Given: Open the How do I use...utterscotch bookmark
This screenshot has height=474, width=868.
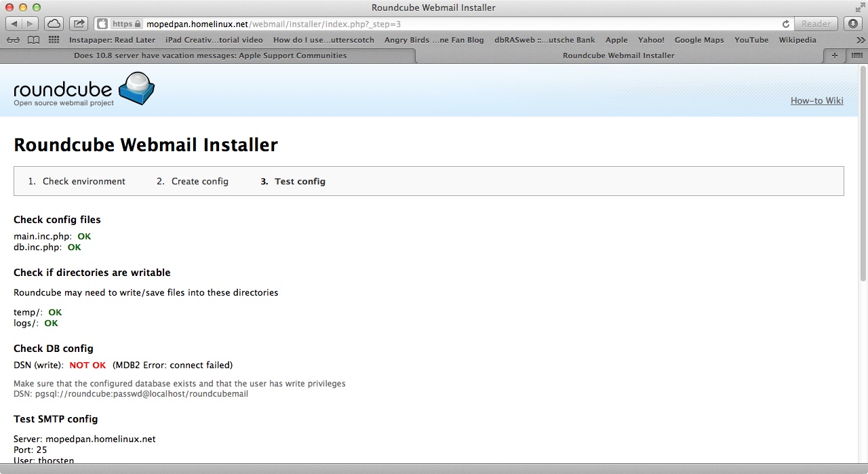Looking at the screenshot, I should click(323, 40).
